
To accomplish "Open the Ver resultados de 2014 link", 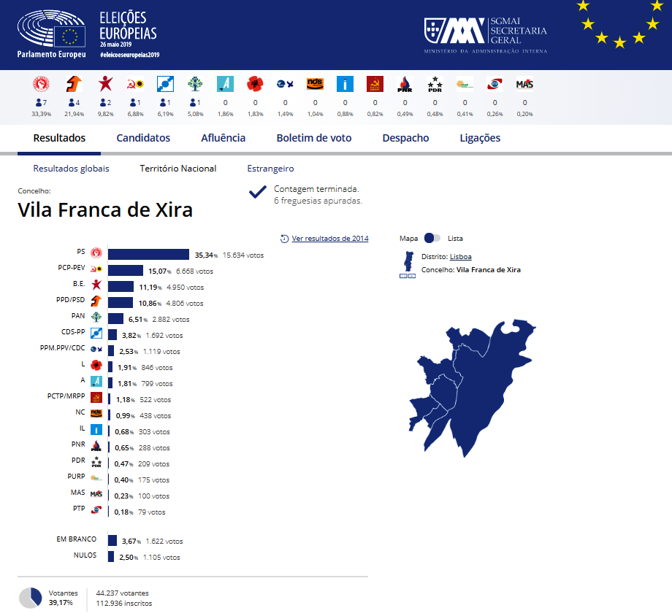I will pos(329,239).
